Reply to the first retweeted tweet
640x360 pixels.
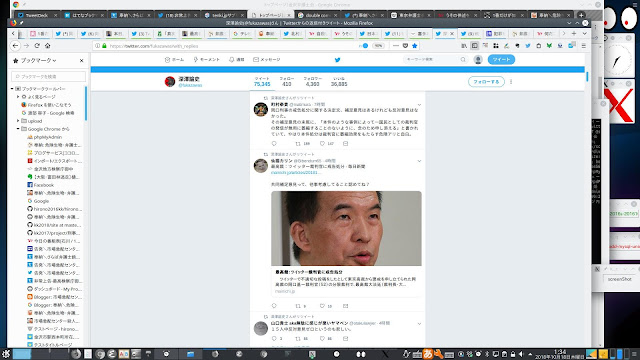click(x=274, y=144)
